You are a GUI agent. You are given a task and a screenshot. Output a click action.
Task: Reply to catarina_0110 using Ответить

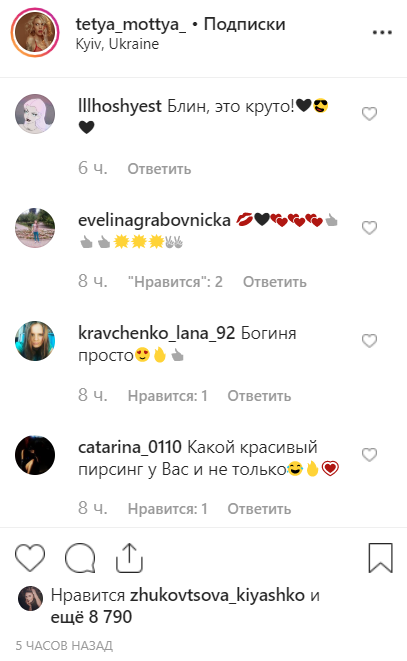(x=259, y=509)
